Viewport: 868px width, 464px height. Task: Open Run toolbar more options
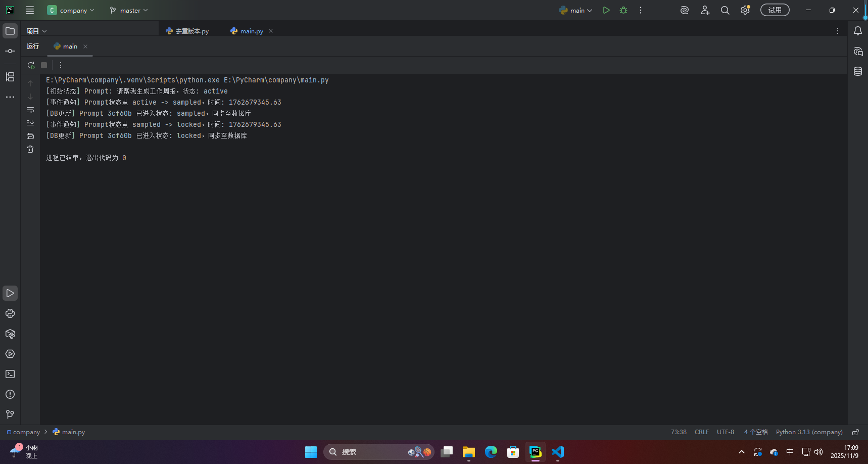[x=61, y=65]
